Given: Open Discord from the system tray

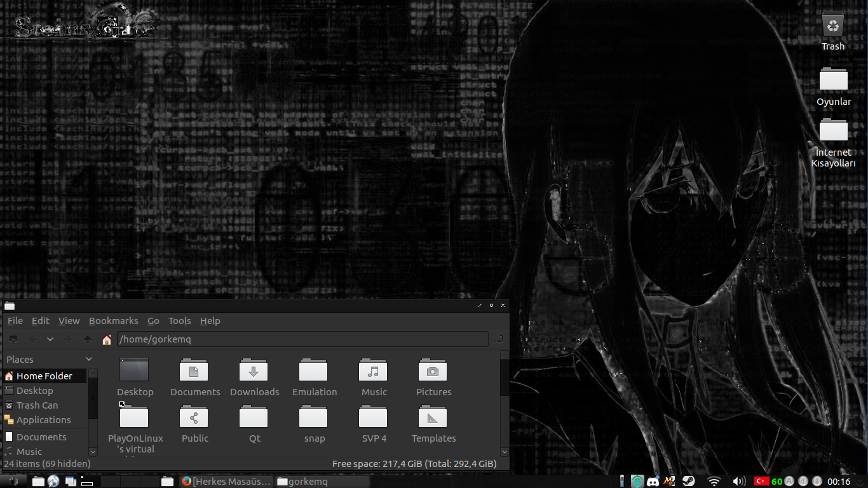Looking at the screenshot, I should 653,482.
